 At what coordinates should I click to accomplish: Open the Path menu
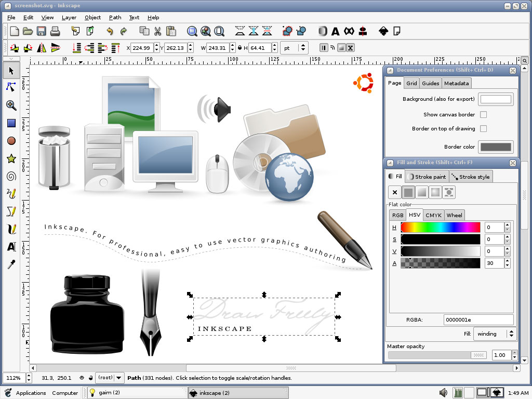click(x=115, y=17)
